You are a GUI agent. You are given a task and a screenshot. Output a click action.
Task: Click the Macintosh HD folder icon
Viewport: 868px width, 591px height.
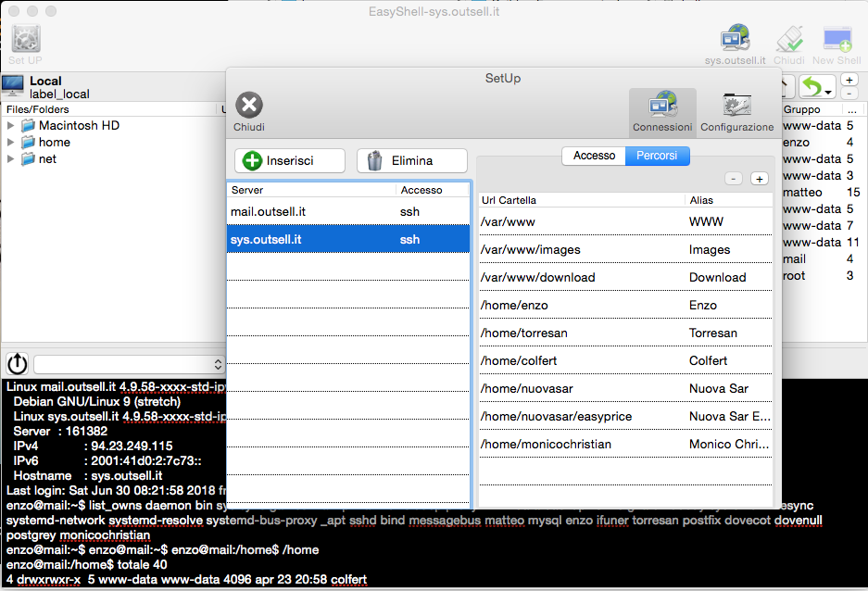click(28, 126)
